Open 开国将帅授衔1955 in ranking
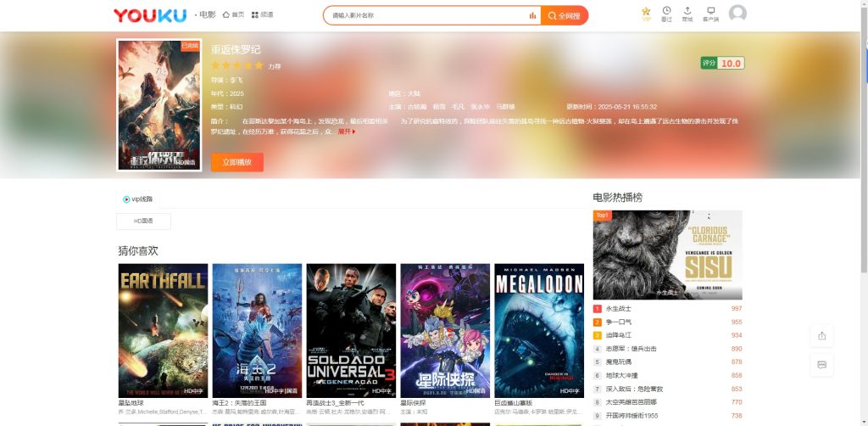Image resolution: width=868 pixels, height=426 pixels. tap(632, 416)
